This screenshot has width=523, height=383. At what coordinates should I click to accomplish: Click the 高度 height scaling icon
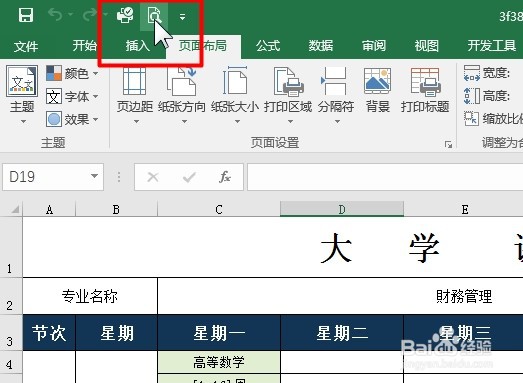click(x=472, y=96)
